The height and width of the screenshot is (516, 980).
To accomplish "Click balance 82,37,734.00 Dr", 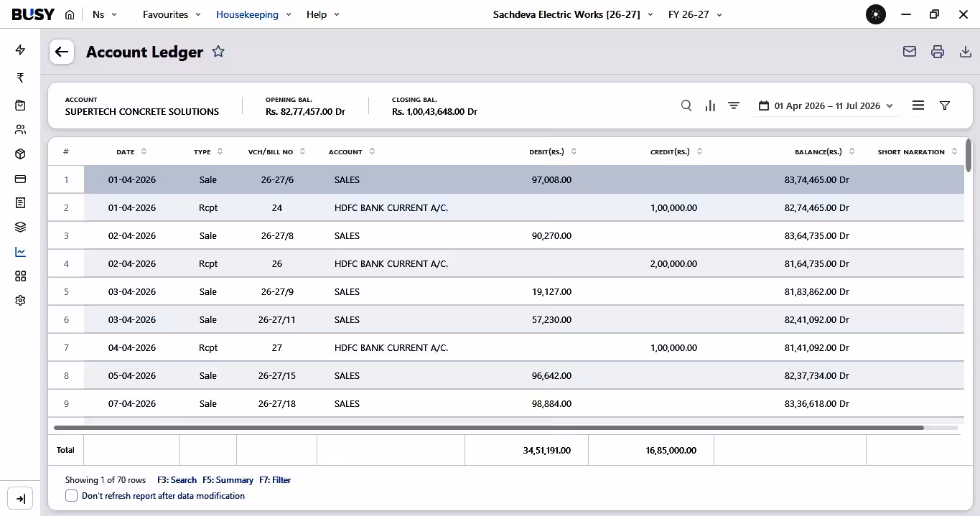I will point(817,375).
